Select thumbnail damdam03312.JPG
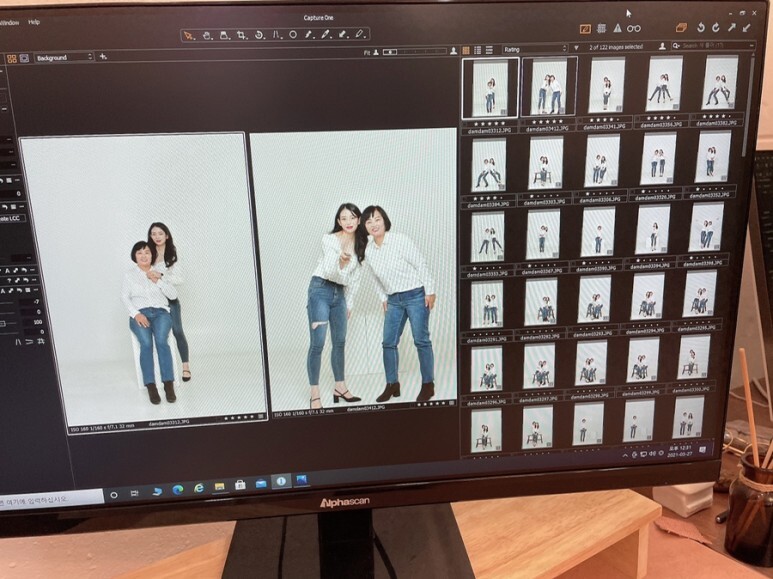773x579 pixels. [490, 89]
